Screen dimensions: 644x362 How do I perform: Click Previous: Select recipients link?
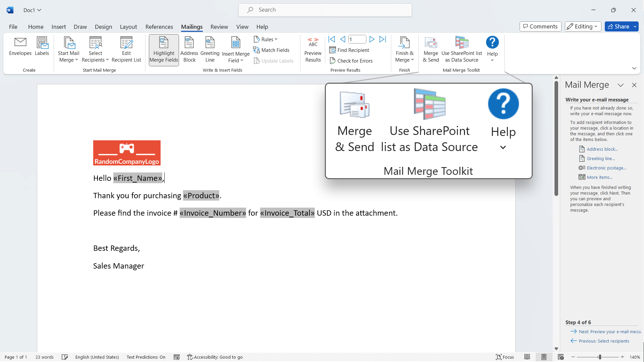coord(604,341)
